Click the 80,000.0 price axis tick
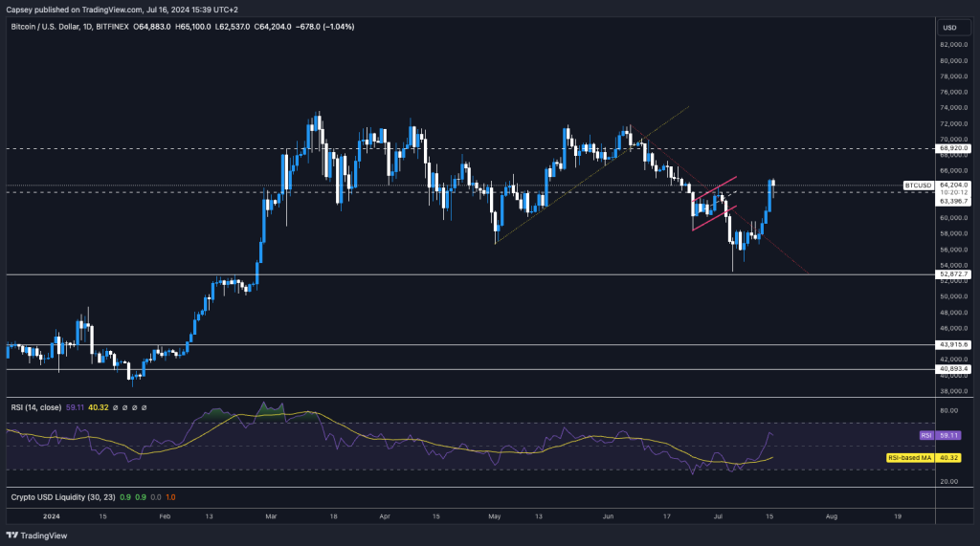 (x=954, y=60)
